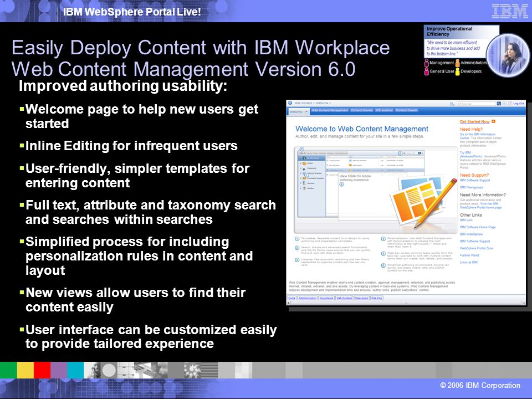Click the General User persona icon
The image size is (532, 399).
click(427, 71)
